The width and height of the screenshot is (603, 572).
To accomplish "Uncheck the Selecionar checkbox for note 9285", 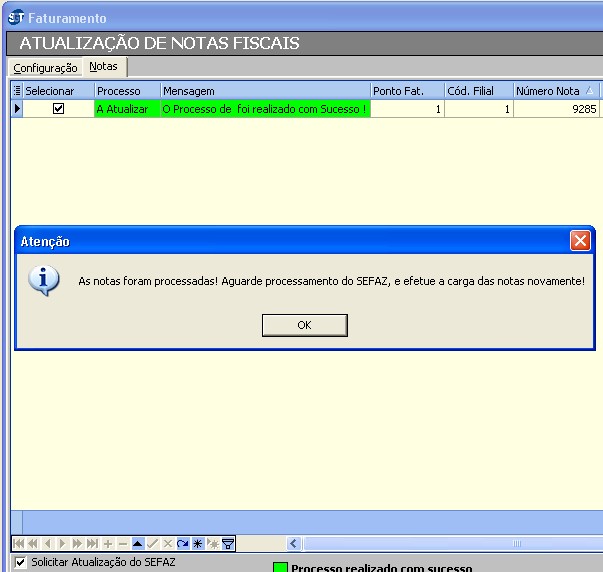I will click(58, 109).
